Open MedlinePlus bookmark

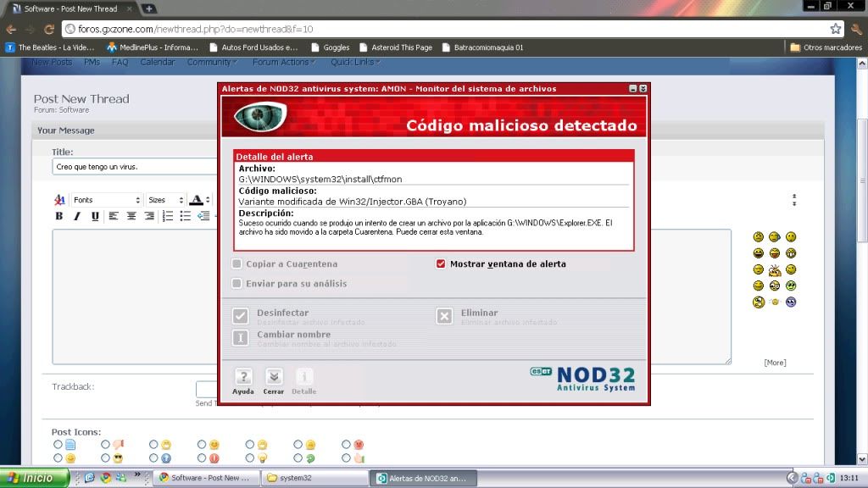click(153, 47)
